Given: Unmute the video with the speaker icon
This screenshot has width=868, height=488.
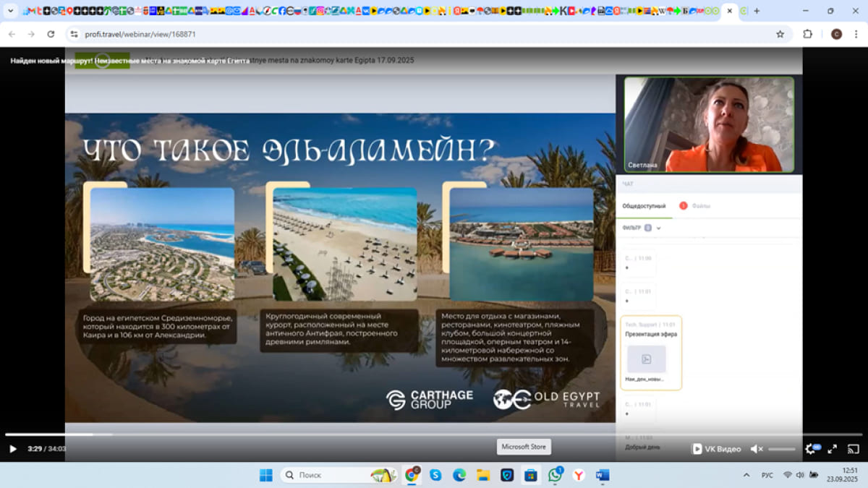Looking at the screenshot, I should point(756,449).
